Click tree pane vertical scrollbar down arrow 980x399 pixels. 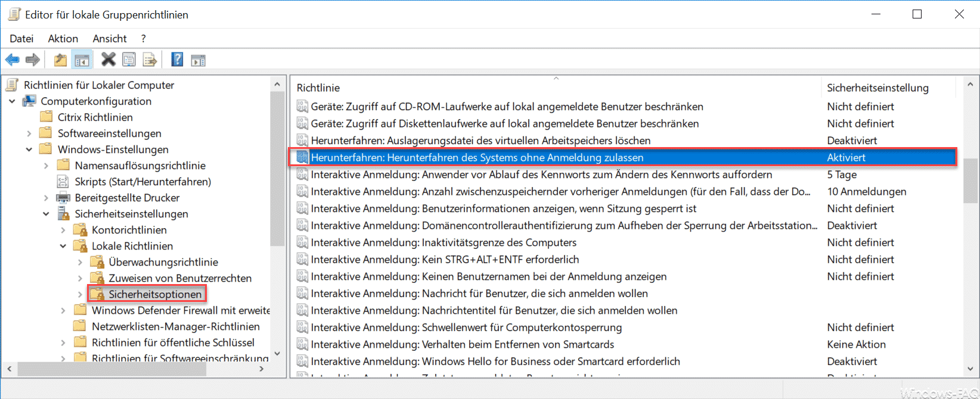pyautogui.click(x=277, y=354)
